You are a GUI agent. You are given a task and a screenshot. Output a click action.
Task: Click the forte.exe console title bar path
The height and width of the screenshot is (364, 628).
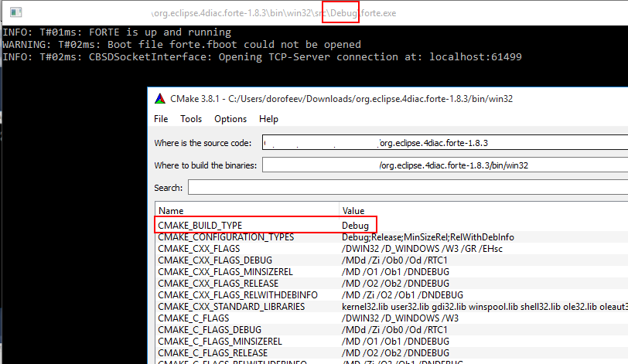[274, 13]
